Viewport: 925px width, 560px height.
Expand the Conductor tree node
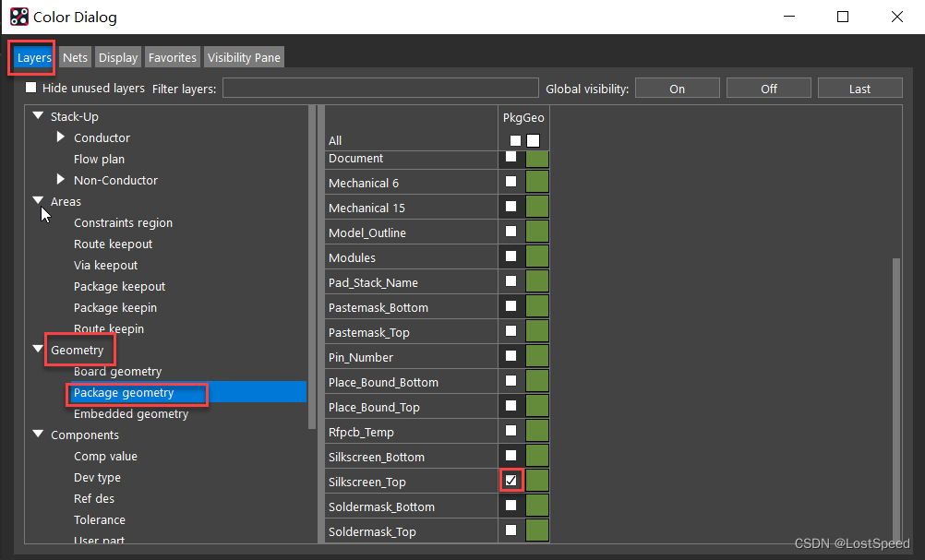click(61, 137)
